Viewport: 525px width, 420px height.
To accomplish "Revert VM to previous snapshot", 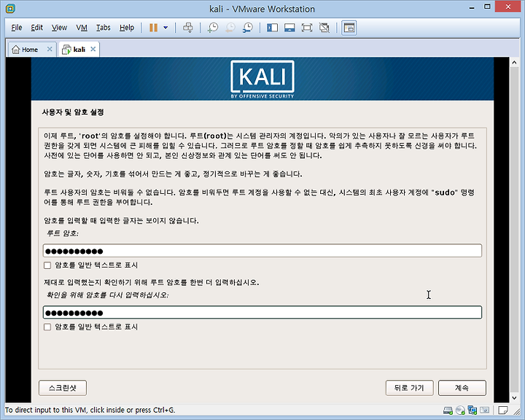I will click(x=230, y=28).
